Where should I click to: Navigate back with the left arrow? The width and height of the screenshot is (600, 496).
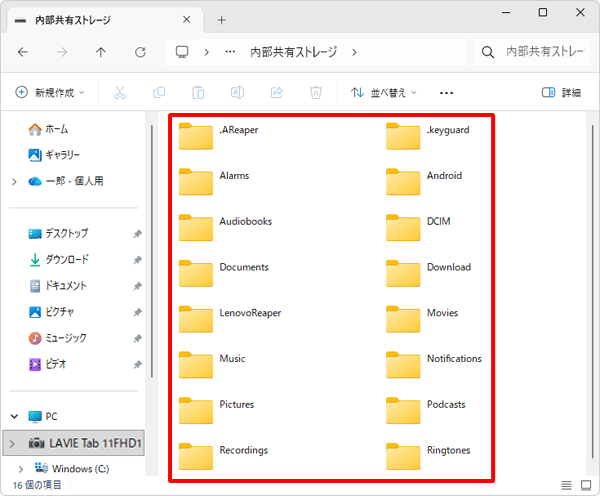pos(23,52)
